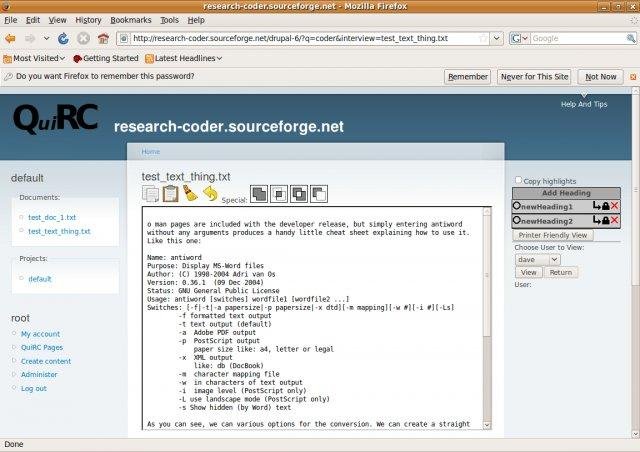Click the move arrow on newHeading1
Viewport: 640px width, 452px height.
point(597,206)
